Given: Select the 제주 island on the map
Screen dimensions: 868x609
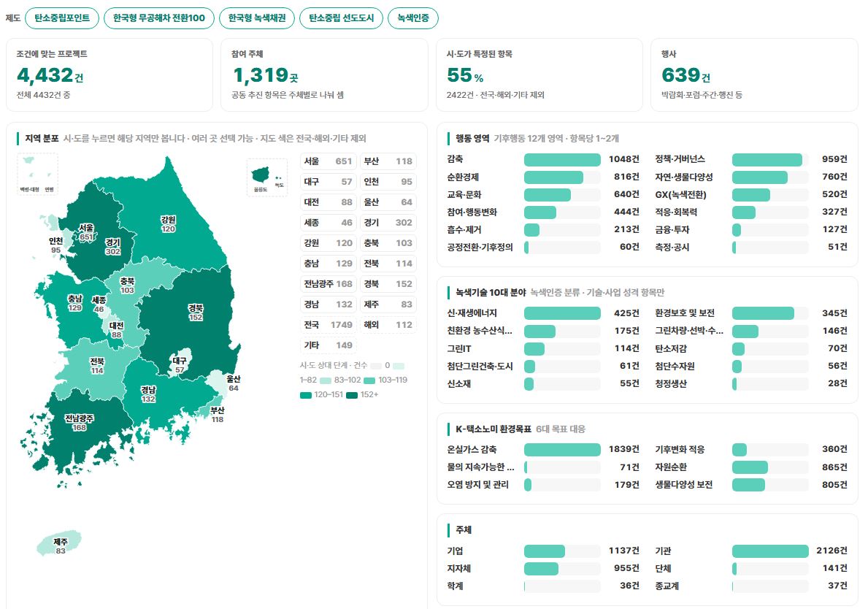Looking at the screenshot, I should coord(60,544).
